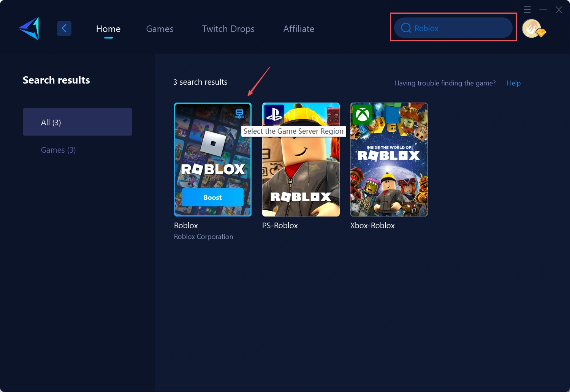The width and height of the screenshot is (570, 392).
Task: Open the Games tab
Action: click(160, 28)
